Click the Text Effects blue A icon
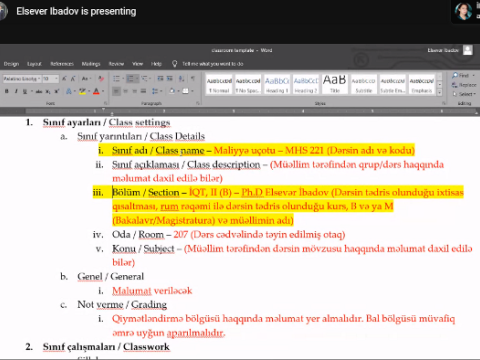480x360 pixels. pyautogui.click(x=69, y=91)
